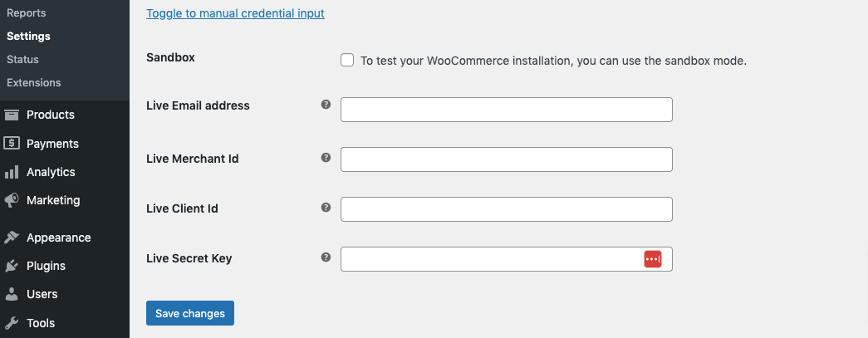The image size is (868, 338).
Task: Follow the Toggle to manual credential input link
Action: click(x=235, y=13)
